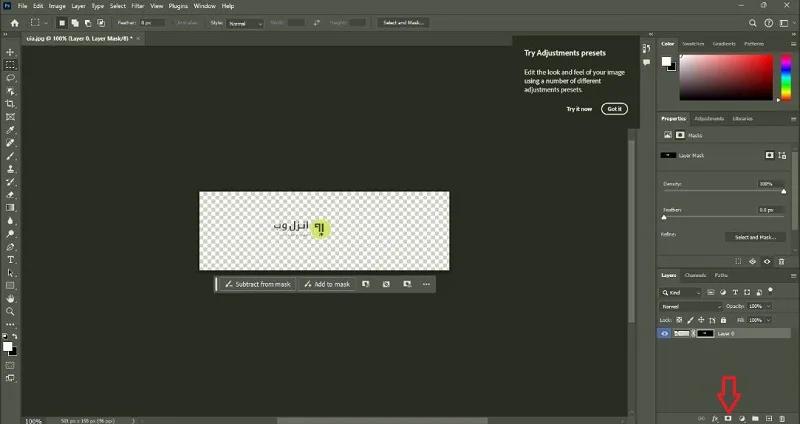Select the Lasso tool
The image size is (800, 424).
click(10, 78)
